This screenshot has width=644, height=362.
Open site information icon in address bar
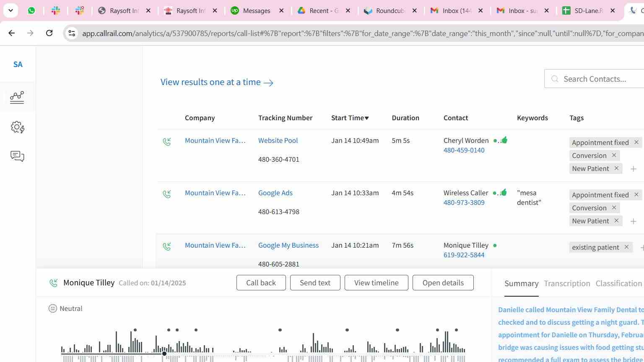(72, 33)
